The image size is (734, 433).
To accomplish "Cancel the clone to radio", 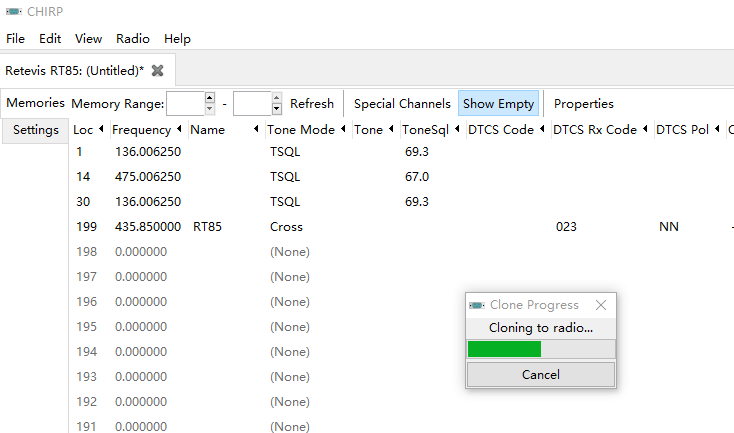I will (x=541, y=374).
